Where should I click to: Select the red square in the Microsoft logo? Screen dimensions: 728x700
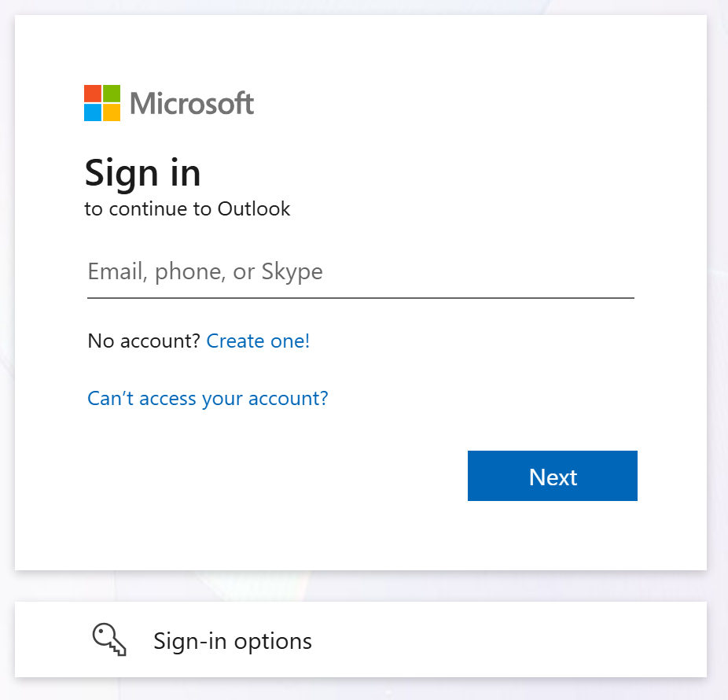(91, 93)
